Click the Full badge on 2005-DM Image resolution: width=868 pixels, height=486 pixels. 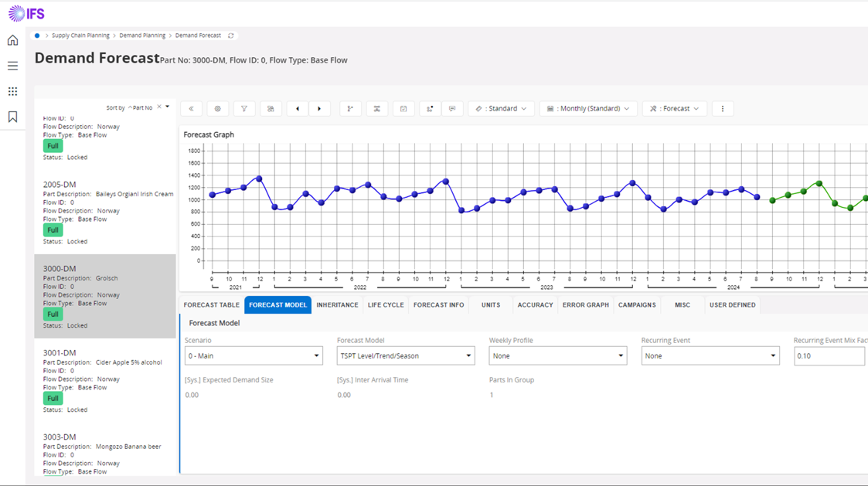(53, 230)
